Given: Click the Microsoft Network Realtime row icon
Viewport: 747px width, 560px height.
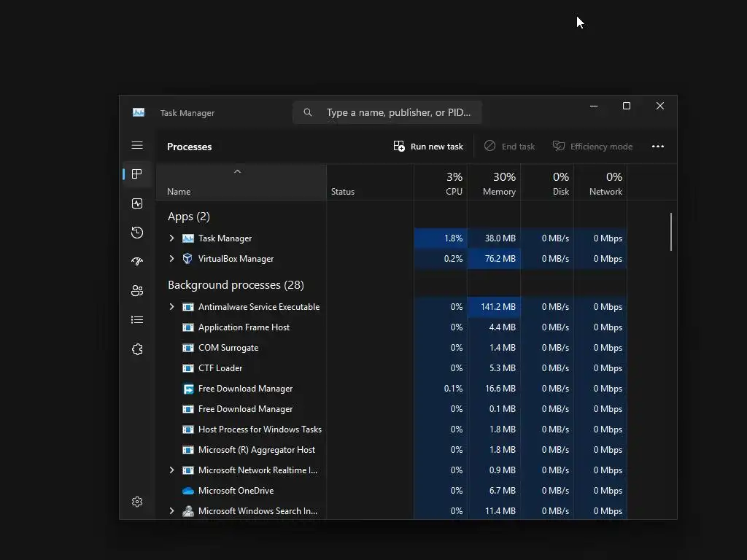Looking at the screenshot, I should click(188, 470).
